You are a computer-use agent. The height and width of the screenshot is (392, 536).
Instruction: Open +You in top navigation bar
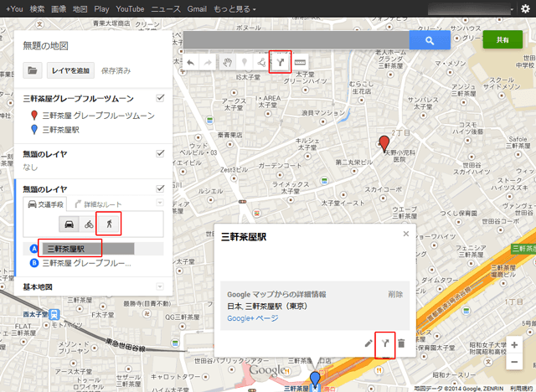tap(14, 9)
